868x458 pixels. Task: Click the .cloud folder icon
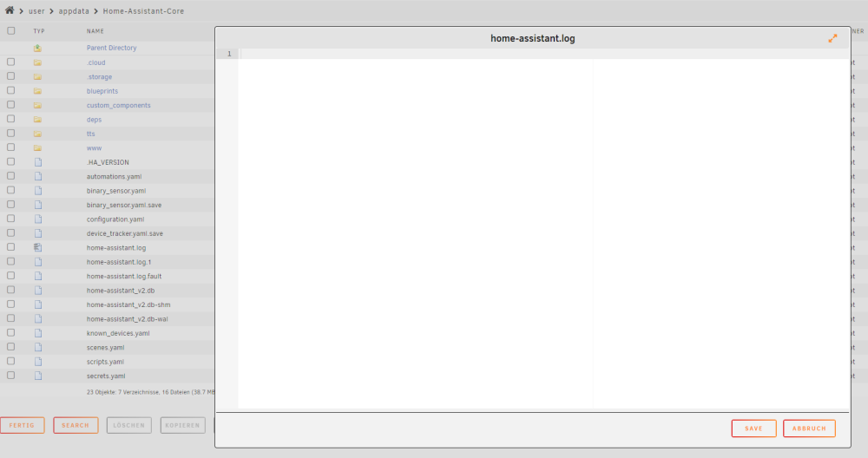pyautogui.click(x=37, y=62)
